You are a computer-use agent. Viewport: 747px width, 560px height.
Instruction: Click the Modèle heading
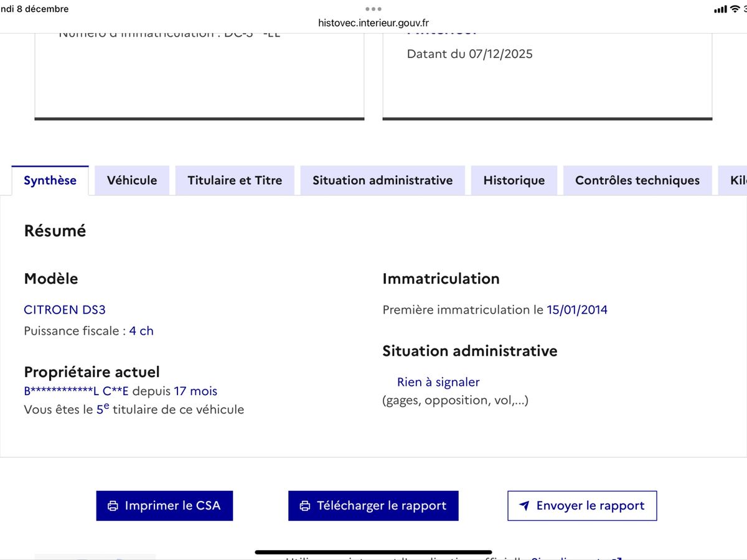[x=51, y=279]
